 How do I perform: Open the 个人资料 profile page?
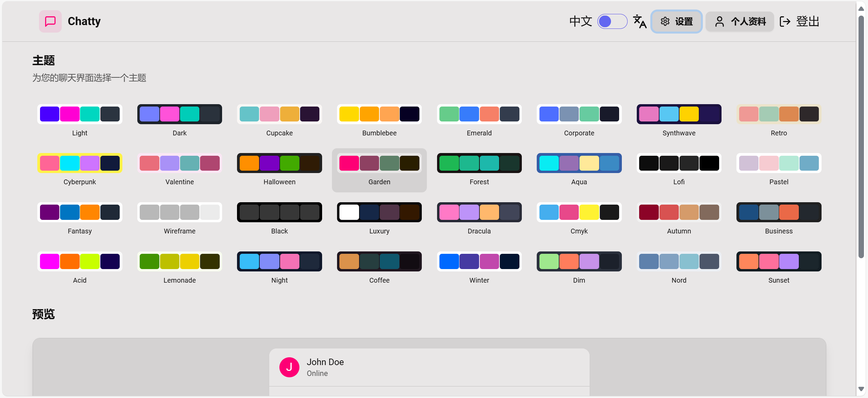click(x=748, y=21)
